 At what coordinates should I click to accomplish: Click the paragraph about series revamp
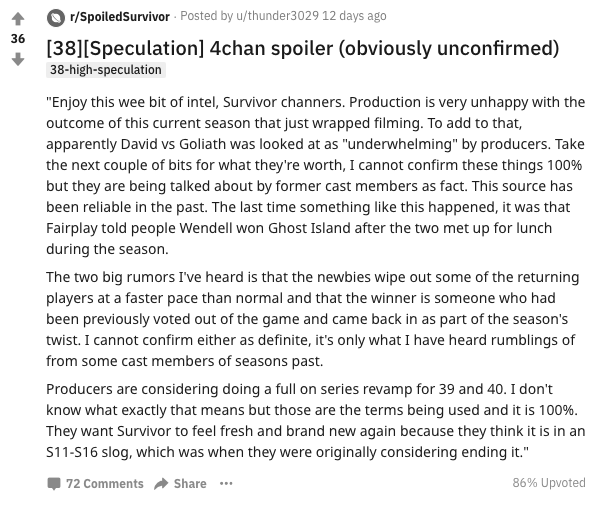coord(315,420)
